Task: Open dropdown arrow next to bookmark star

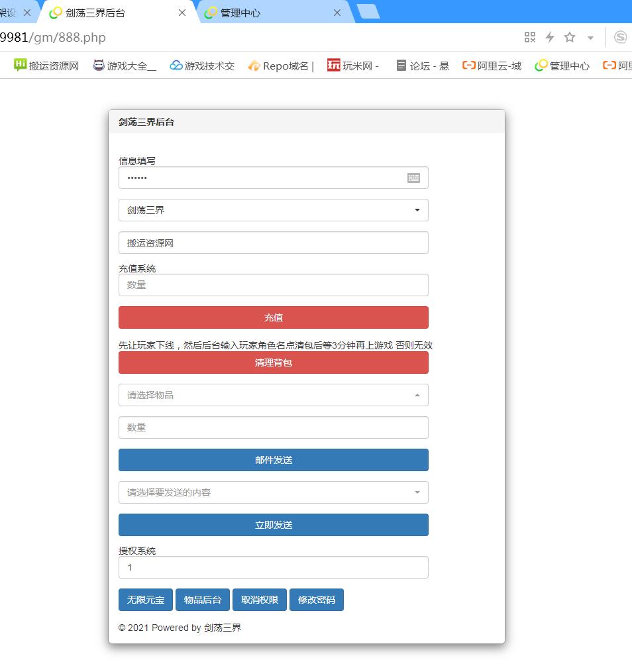Action: coord(590,38)
